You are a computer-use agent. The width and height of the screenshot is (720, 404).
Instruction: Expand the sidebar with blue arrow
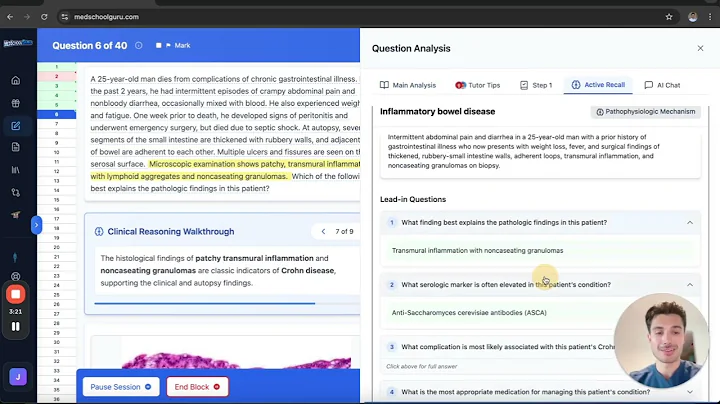click(36, 225)
